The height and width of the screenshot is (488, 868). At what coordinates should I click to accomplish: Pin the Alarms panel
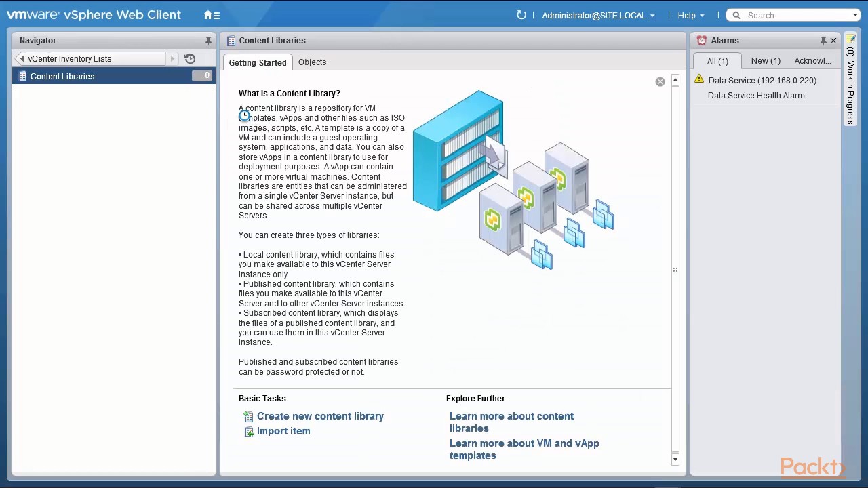(823, 41)
